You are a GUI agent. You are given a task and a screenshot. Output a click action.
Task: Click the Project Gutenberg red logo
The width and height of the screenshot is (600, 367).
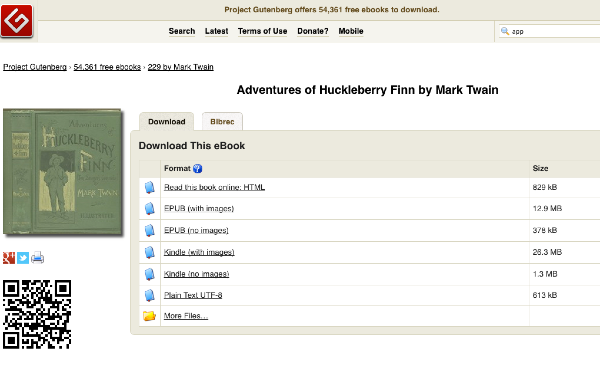coord(17,21)
